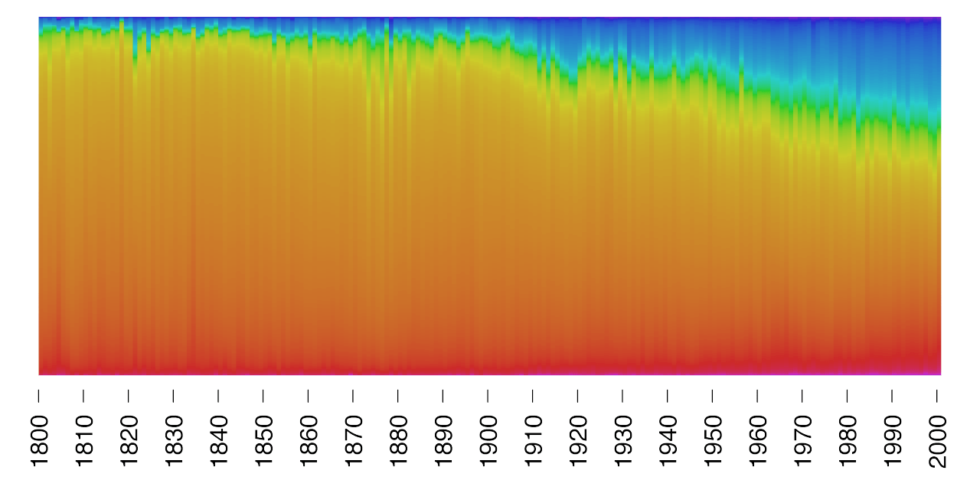This screenshot has height=490, width=980.
Task: Click the 1800 year label
Action: coord(39,440)
